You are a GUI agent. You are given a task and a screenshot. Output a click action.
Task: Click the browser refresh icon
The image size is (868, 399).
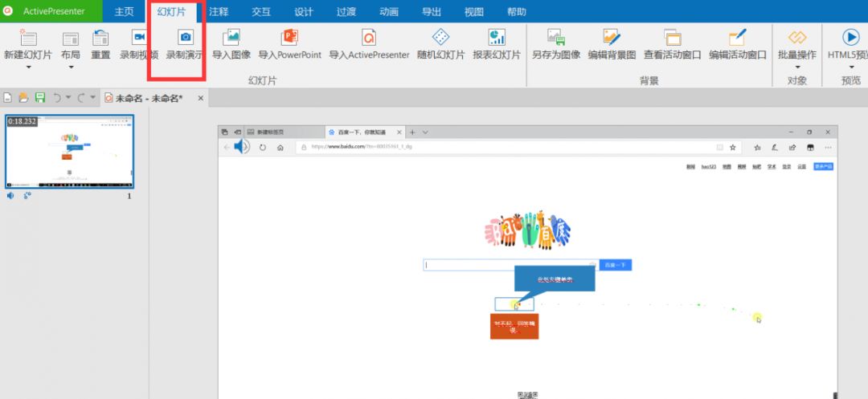(x=262, y=148)
